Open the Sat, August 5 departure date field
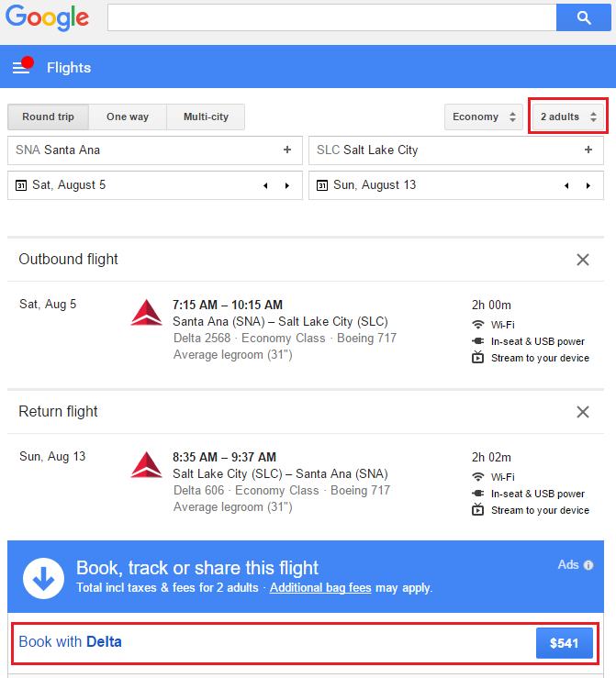616x678 pixels. [x=129, y=185]
